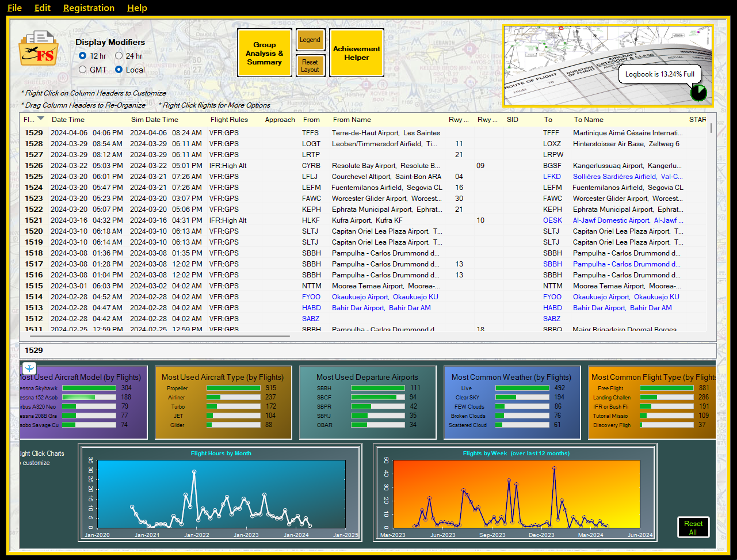737x560 pixels.
Task: Open the Registration menu
Action: click(89, 8)
